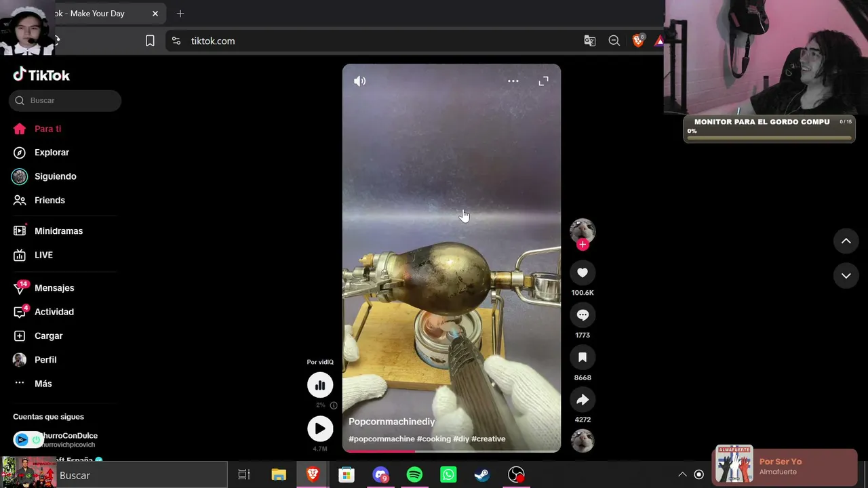Click the recording indicator tray icon
868x488 pixels.
tap(699, 474)
